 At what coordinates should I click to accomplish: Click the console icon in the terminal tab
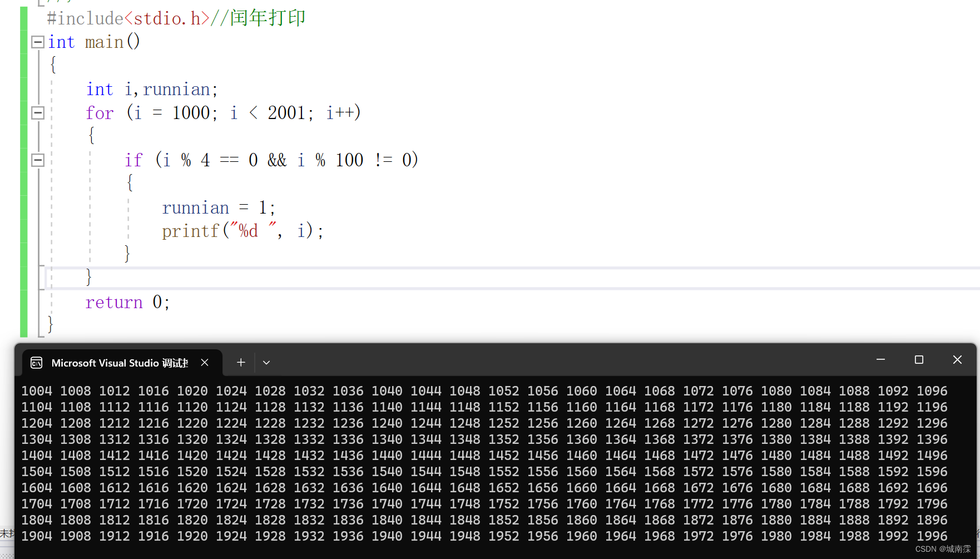coord(37,363)
